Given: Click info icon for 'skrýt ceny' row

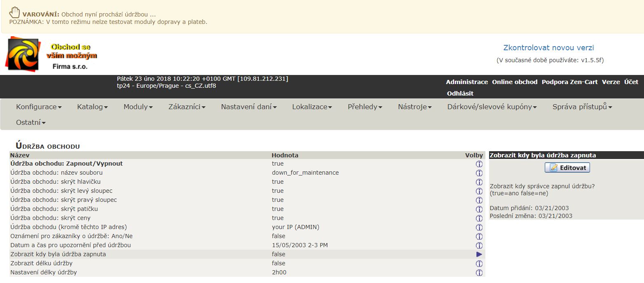Looking at the screenshot, I should (x=479, y=218).
